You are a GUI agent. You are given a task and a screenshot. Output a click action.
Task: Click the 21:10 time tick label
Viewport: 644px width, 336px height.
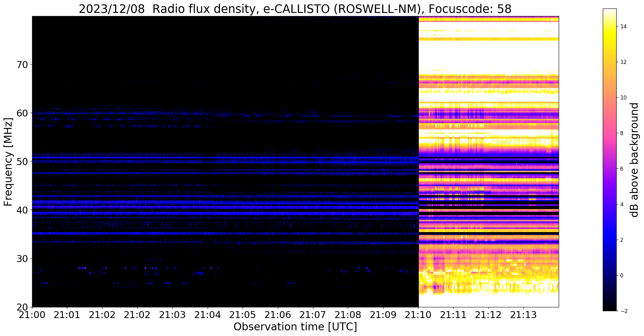[x=418, y=314]
